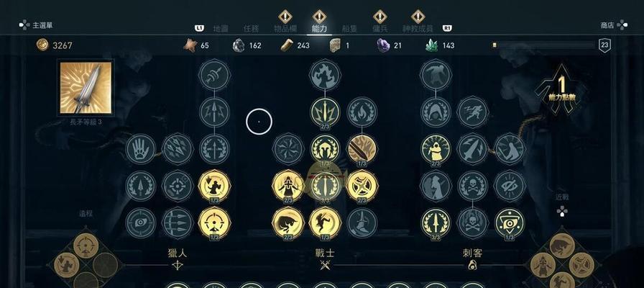Select the crossed-out eye ability icon
Viewport: 644px width, 288px height.
point(510,186)
